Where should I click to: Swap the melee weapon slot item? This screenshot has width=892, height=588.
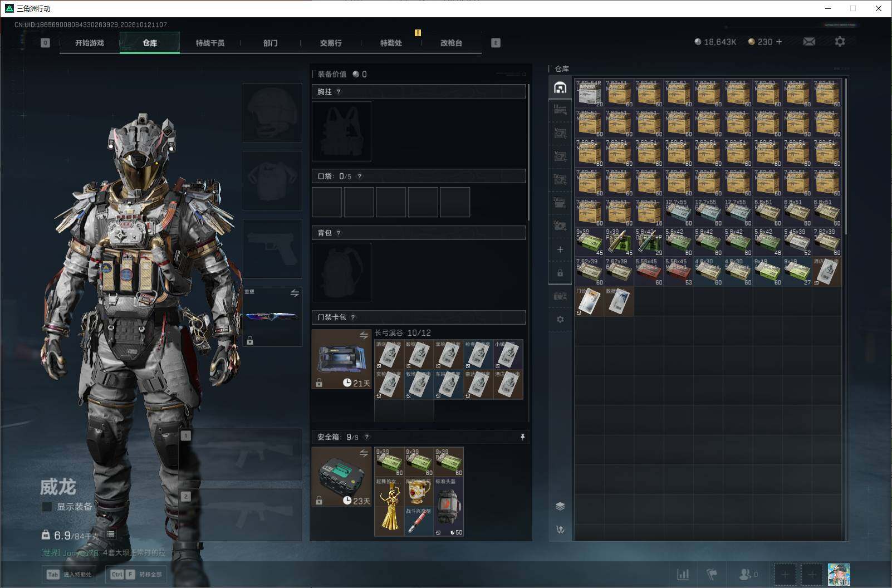coord(295,293)
